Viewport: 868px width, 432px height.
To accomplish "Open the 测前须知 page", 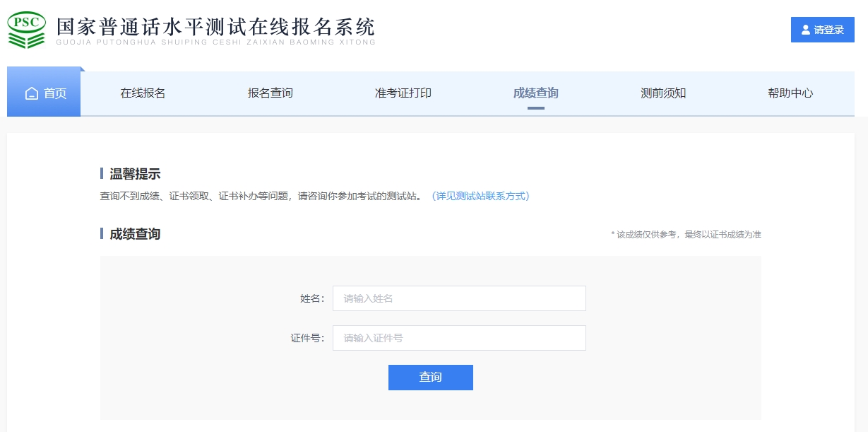I will (x=663, y=93).
